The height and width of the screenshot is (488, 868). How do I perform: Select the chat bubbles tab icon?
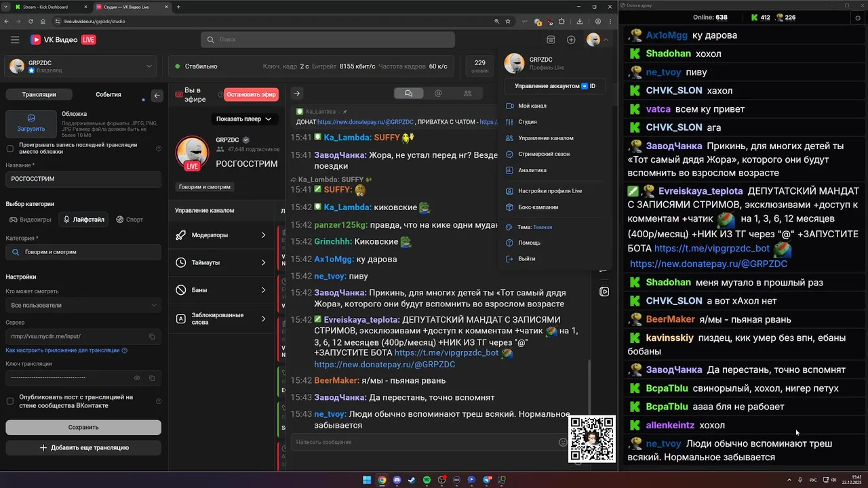408,94
